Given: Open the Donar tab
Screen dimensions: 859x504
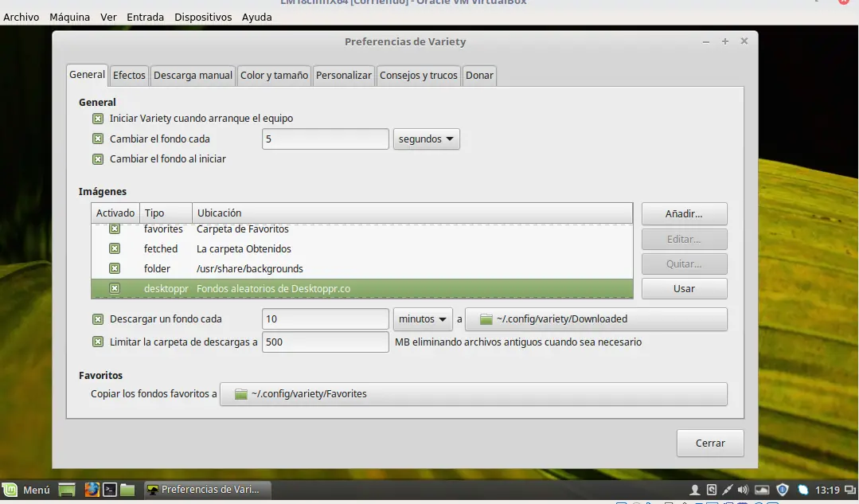Looking at the screenshot, I should tap(479, 76).
